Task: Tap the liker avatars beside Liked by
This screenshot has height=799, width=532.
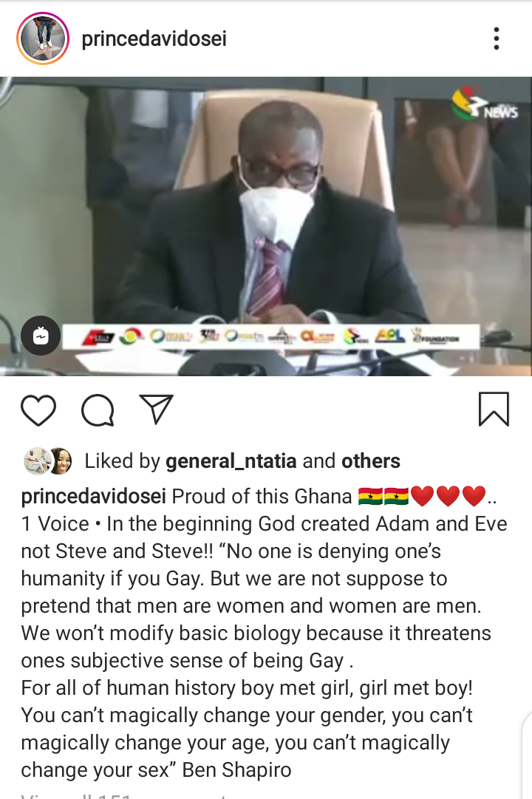Action: click(48, 461)
